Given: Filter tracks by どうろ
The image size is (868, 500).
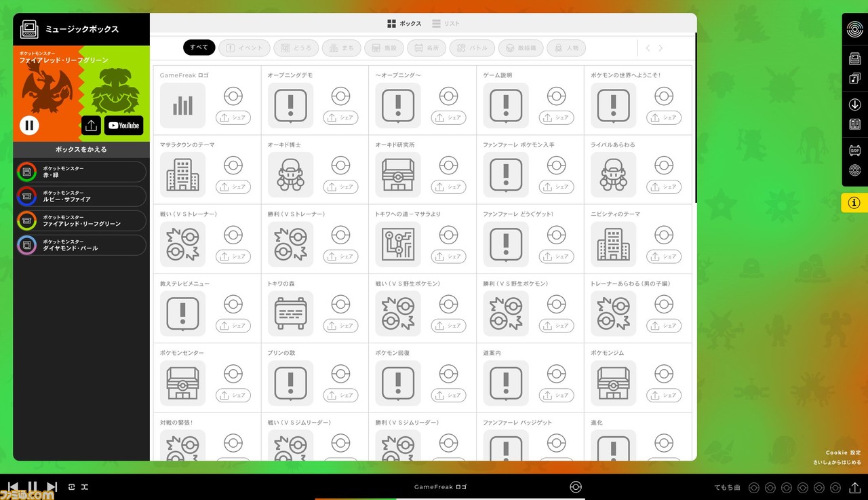Looking at the screenshot, I should pos(296,48).
